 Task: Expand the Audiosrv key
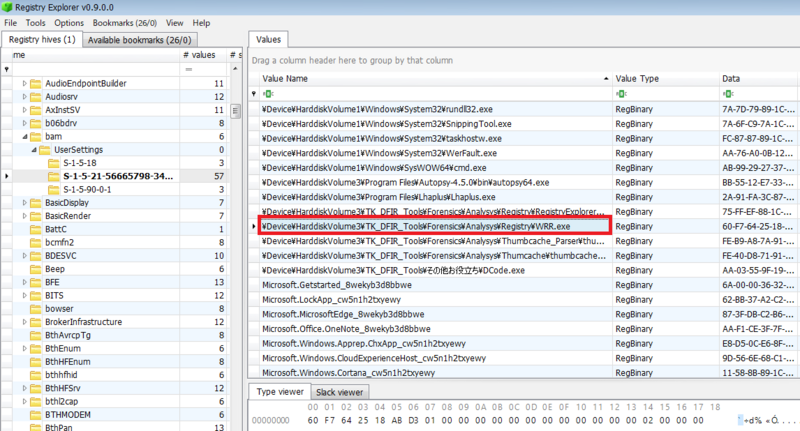tap(24, 96)
